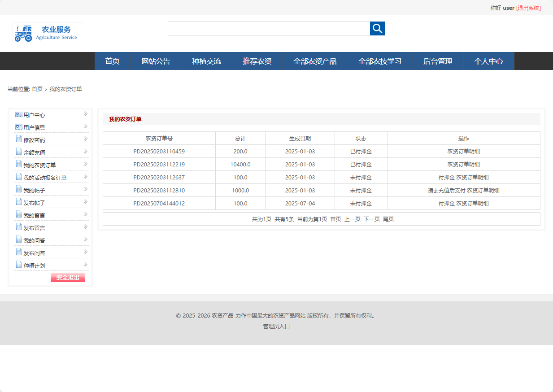Click the red 安全退出 button

[68, 277]
